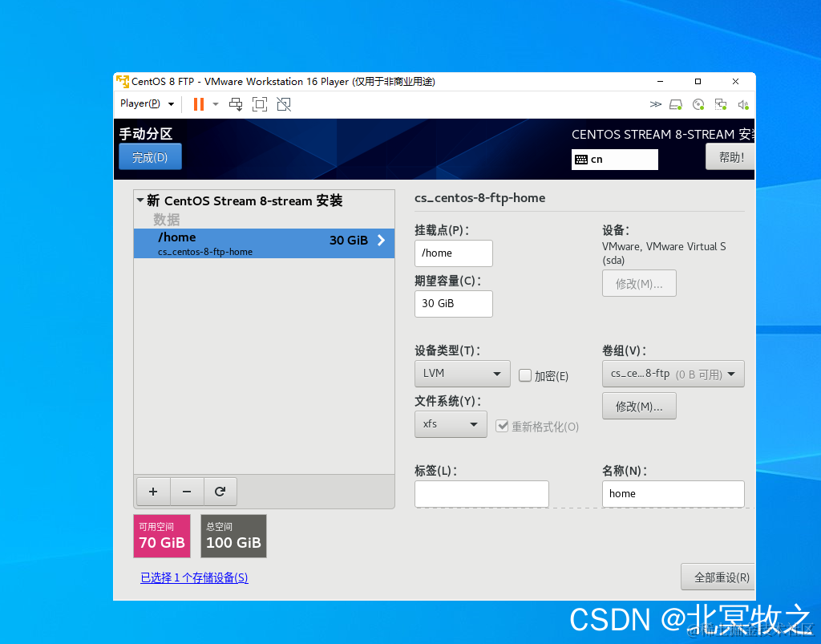Click the send Ctrl+Alt+Del icon
This screenshot has height=644, width=821.
click(236, 104)
